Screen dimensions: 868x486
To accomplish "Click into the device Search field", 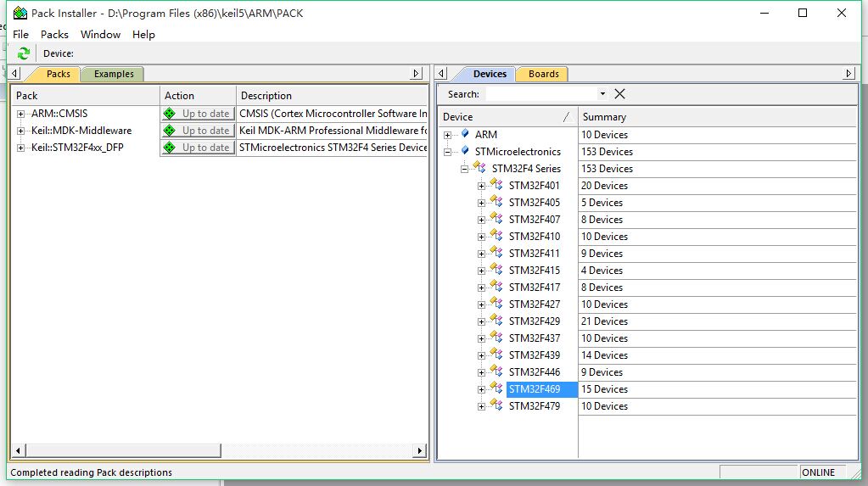I will tap(540, 94).
